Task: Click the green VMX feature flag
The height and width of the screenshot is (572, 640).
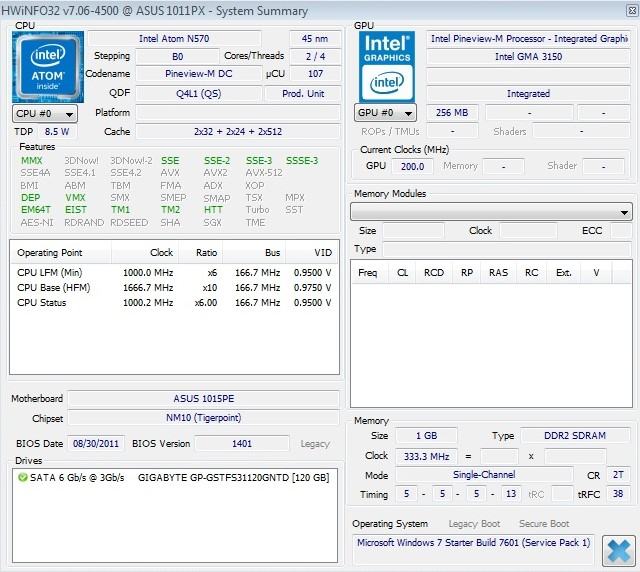Action: [75, 198]
